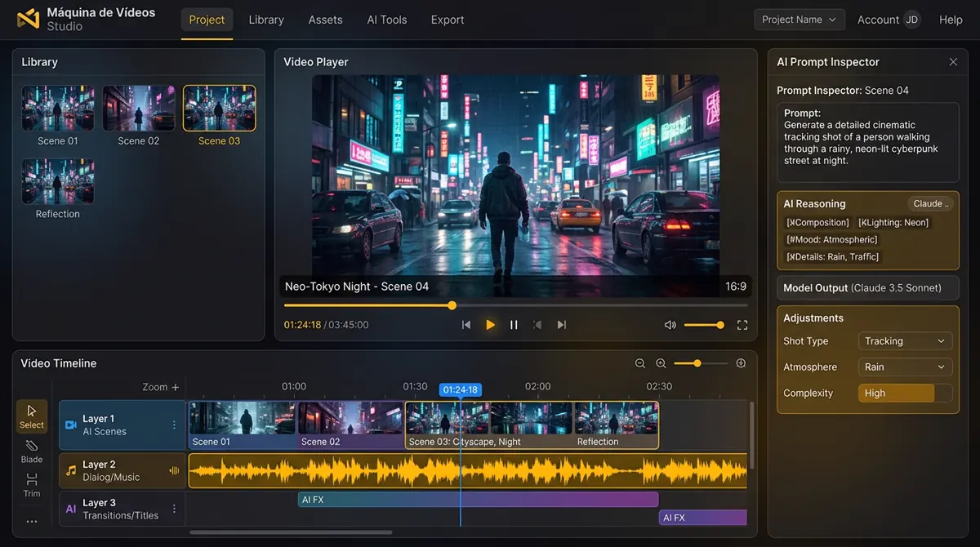
Task: Select the Select tool in timeline toolbar
Action: 32,416
